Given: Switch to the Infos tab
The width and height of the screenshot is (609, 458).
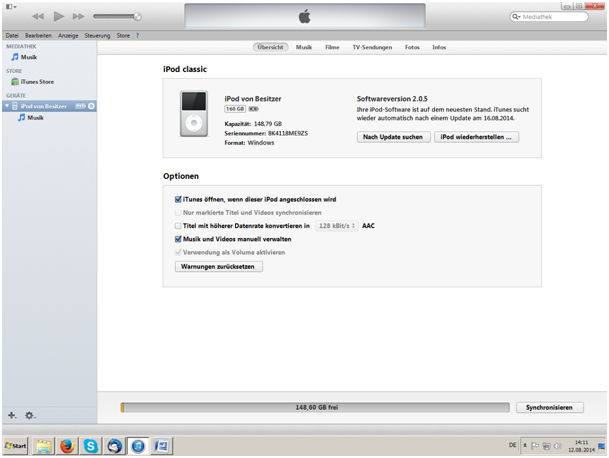Looking at the screenshot, I should point(439,47).
